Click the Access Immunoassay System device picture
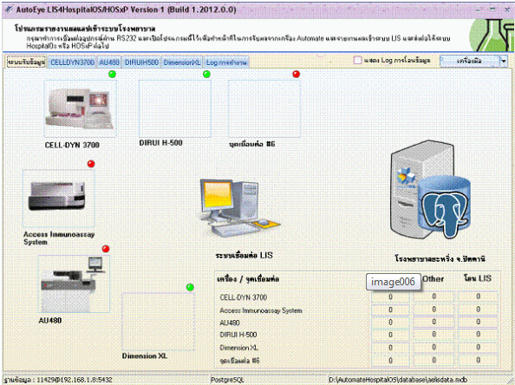Image resolution: width=515 pixels, height=385 pixels. [x=59, y=198]
